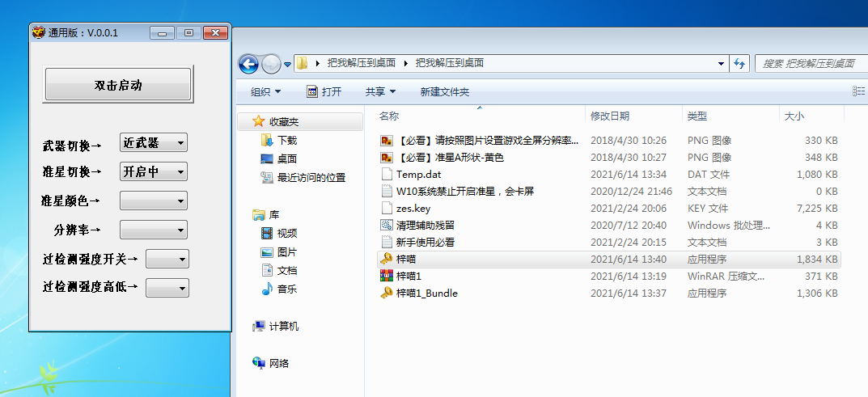
Task: Select 桌面 in the favorites sidebar
Action: (286, 159)
